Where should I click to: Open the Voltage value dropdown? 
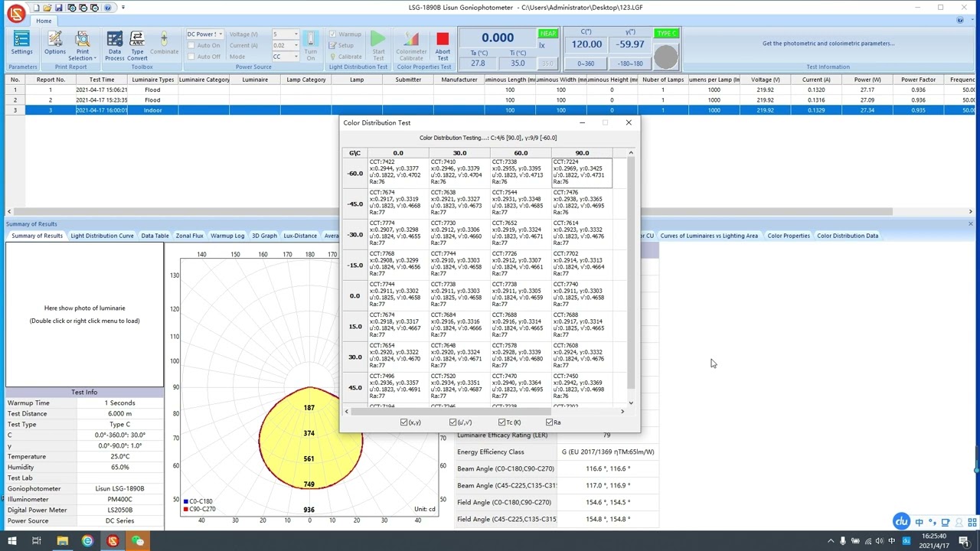pos(296,34)
